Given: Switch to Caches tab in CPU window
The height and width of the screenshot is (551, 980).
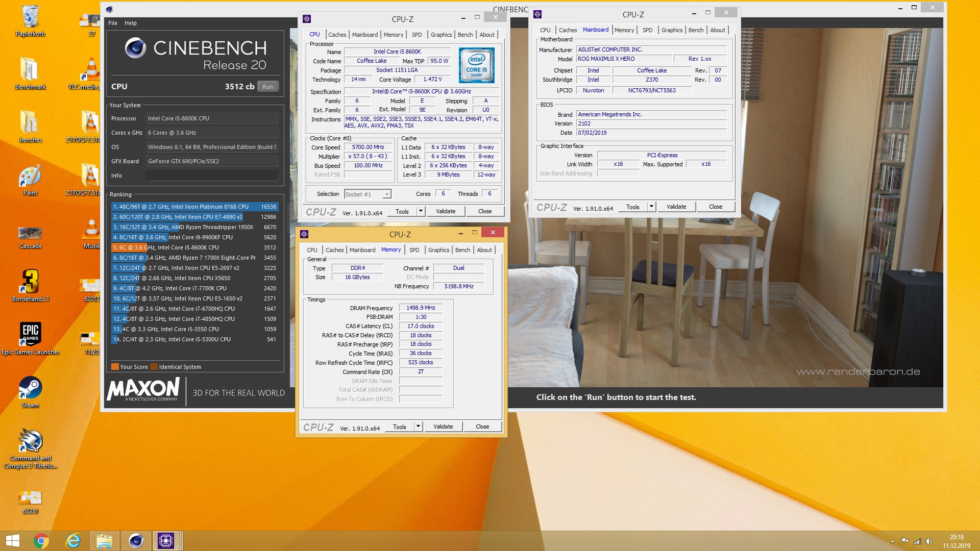Looking at the screenshot, I should click(x=337, y=35).
